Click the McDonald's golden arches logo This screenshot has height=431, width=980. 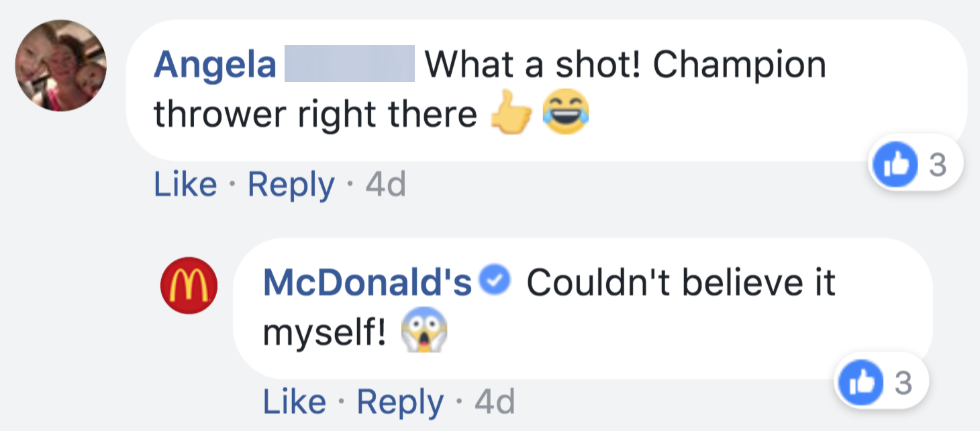click(x=189, y=285)
